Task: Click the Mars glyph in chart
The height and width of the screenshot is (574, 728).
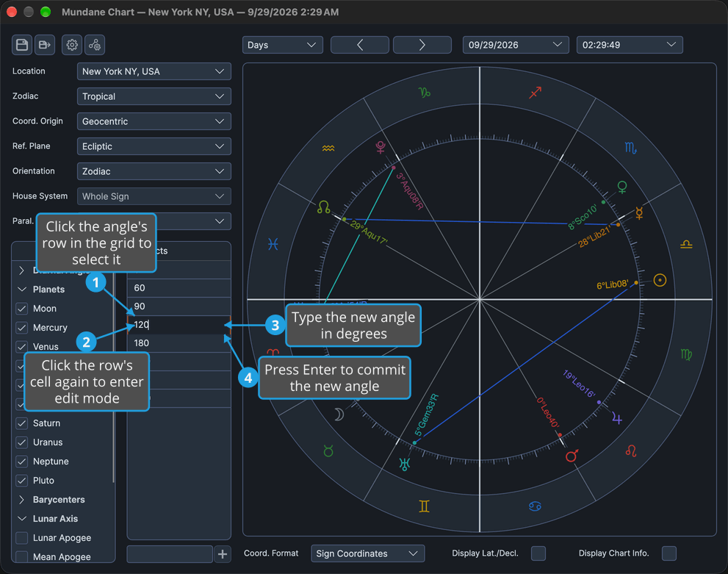Action: coord(572,456)
